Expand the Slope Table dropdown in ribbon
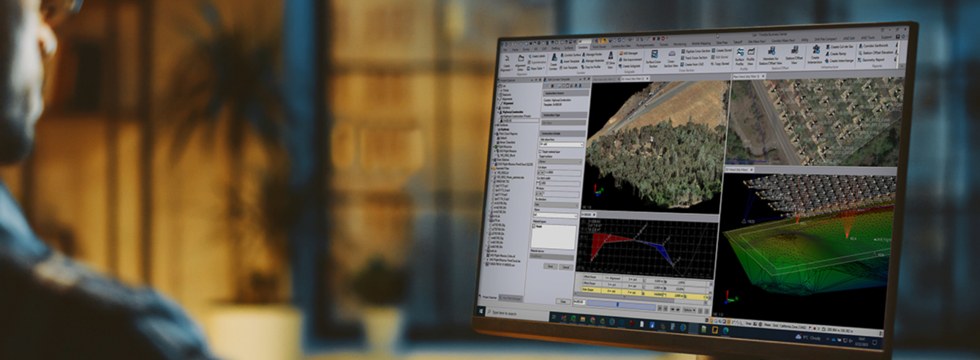 [537, 69]
